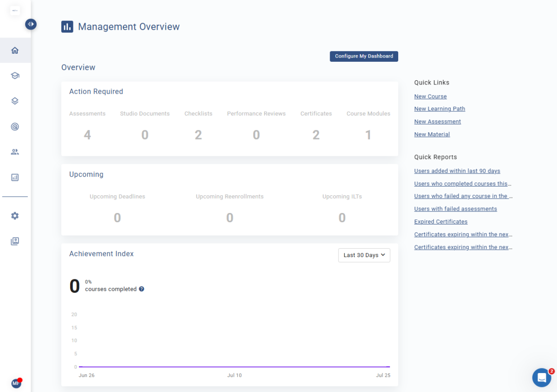
Task: Open the New Learning Path quick link
Action: click(x=440, y=109)
